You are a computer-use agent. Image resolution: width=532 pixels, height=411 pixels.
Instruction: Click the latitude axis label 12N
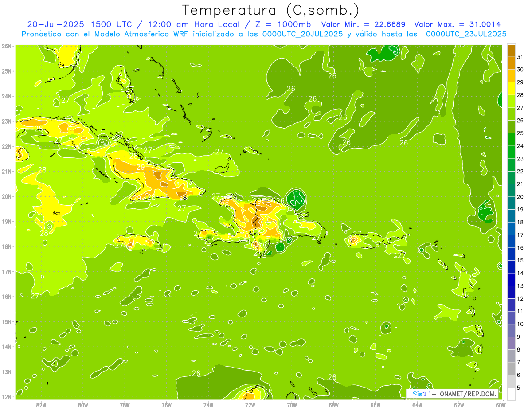pos(7,397)
